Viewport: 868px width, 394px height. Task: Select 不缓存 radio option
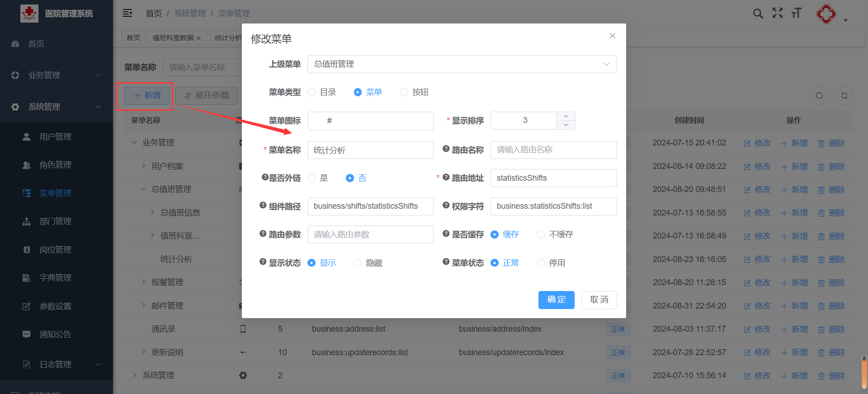541,235
